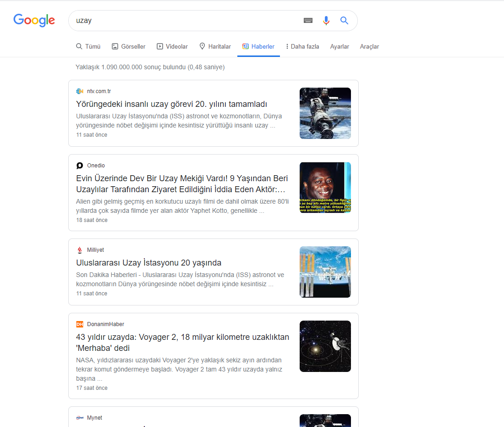Viewport: 504px width, 427px height.
Task: Click the '11 saat önce' timestamp in ntv article
Action: pos(92,135)
